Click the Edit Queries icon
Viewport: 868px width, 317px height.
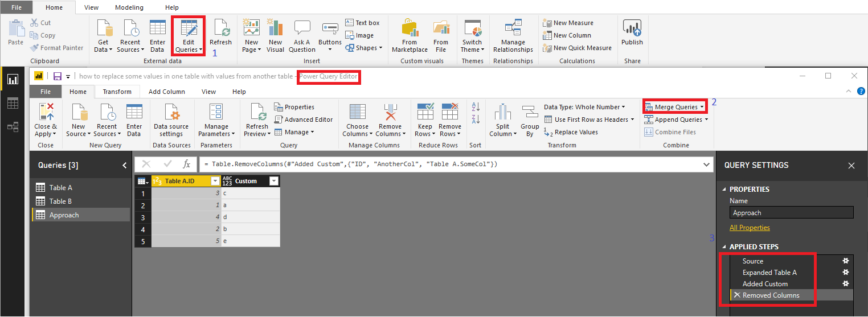pyautogui.click(x=189, y=28)
